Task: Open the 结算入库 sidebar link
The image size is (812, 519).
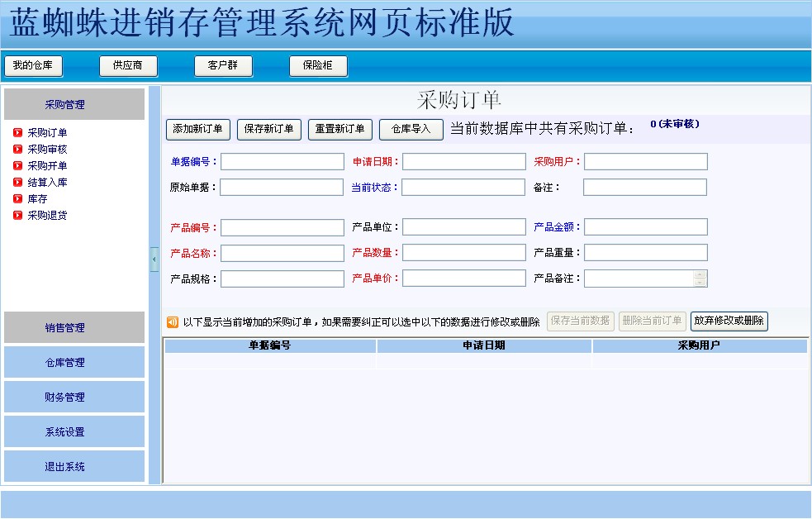Action: [x=47, y=183]
